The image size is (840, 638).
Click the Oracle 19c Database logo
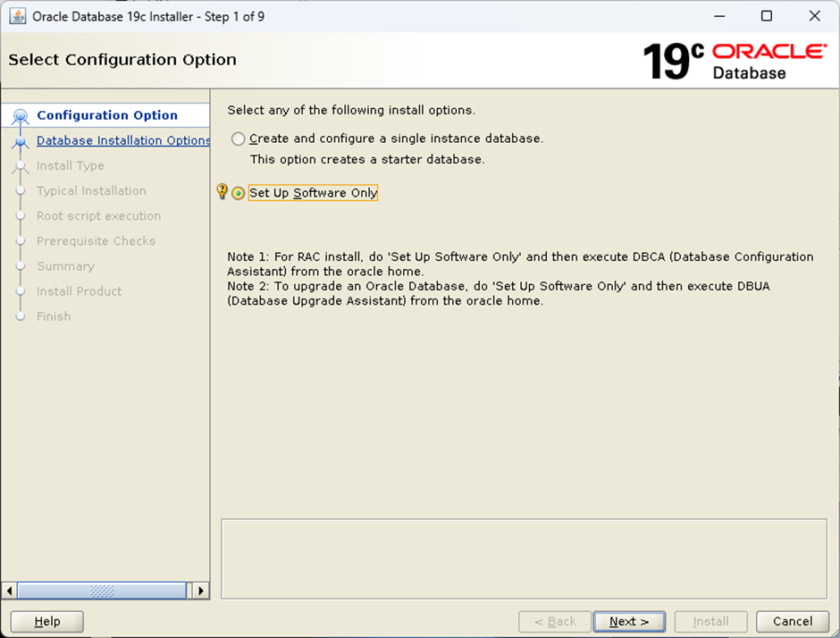[735, 62]
